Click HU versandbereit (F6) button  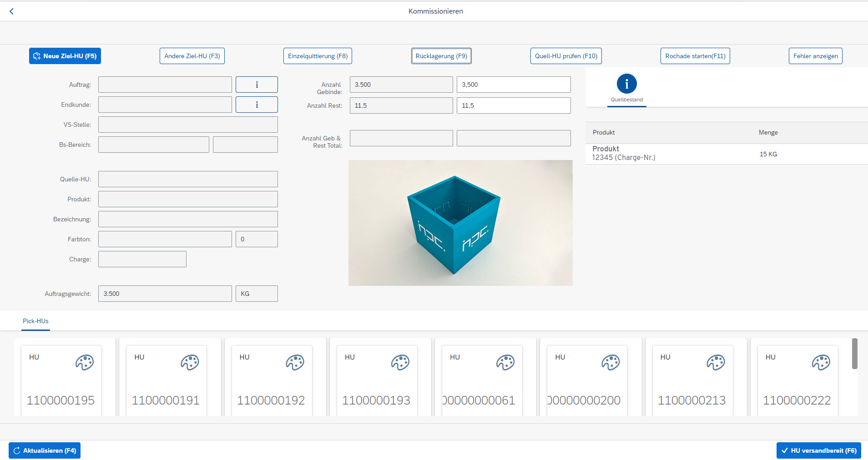(818, 450)
